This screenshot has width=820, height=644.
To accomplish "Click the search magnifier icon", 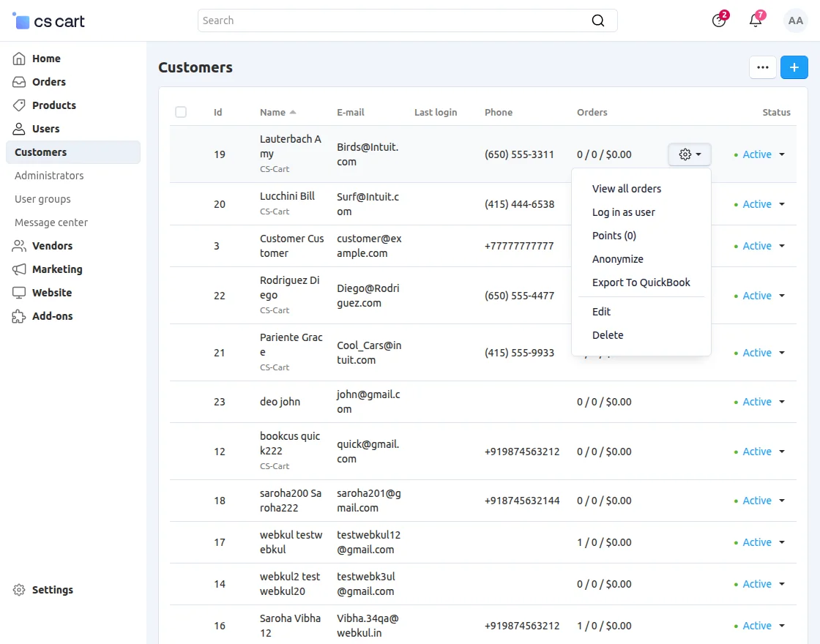I will tap(598, 20).
